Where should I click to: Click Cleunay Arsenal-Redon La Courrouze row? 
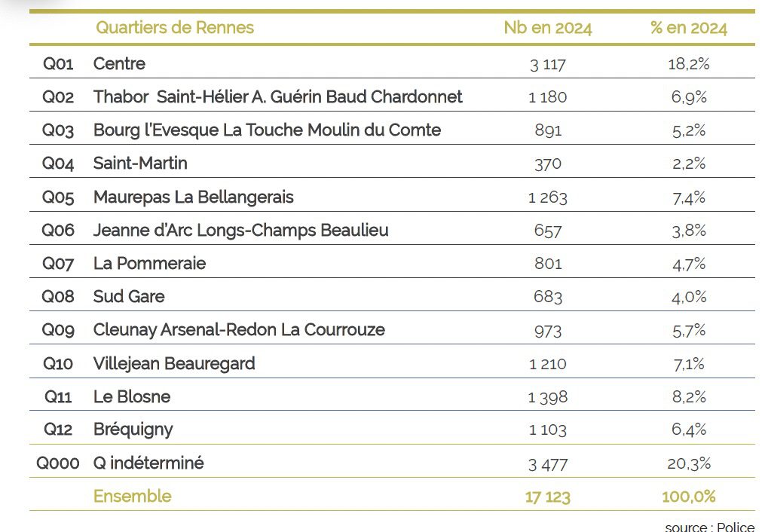point(239,330)
